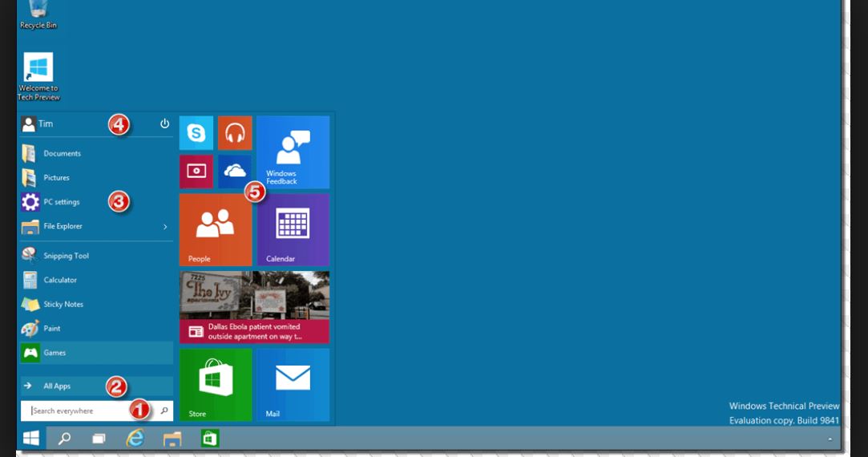
Task: Open the red Video tile
Action: pyautogui.click(x=196, y=172)
